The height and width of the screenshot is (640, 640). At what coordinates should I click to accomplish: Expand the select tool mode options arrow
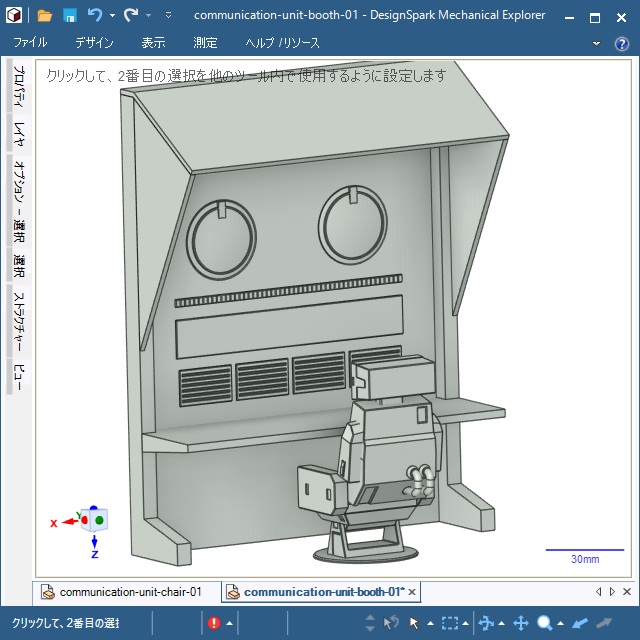tap(430, 623)
